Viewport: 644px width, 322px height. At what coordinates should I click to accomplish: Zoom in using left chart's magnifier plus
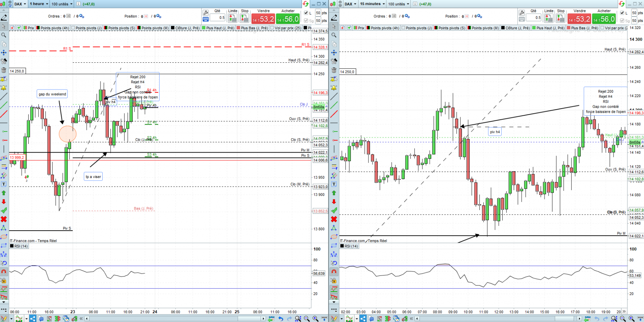[x=315, y=318]
